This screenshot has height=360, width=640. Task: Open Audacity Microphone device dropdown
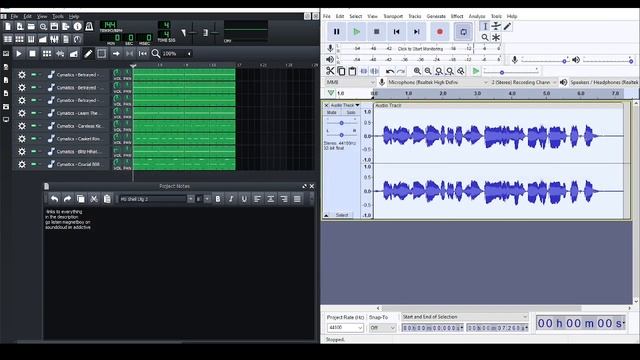(437, 82)
